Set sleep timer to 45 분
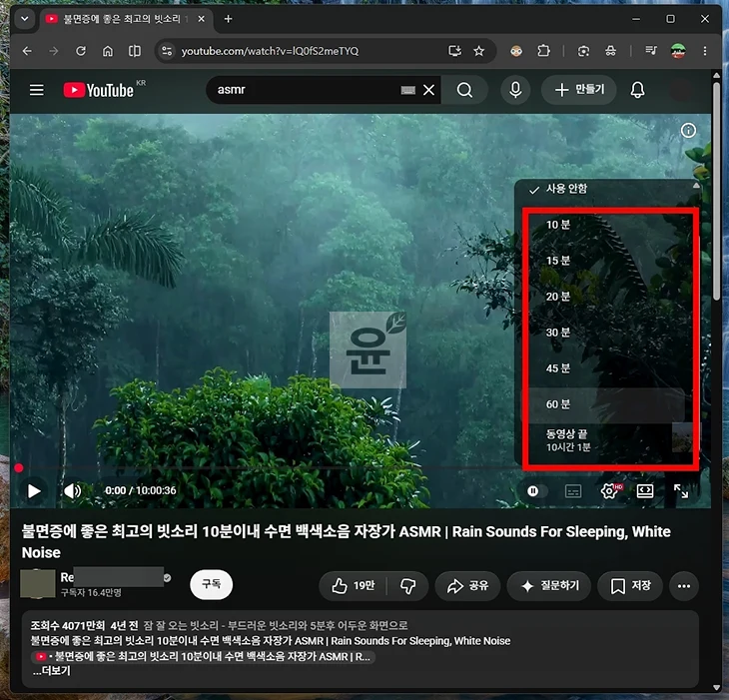Viewport: 729px width, 700px height. tap(604, 368)
